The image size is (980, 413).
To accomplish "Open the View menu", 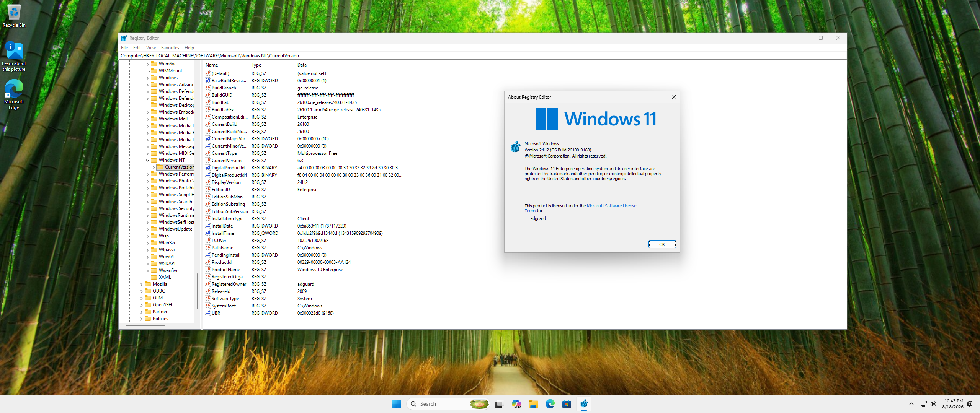I will 151,48.
